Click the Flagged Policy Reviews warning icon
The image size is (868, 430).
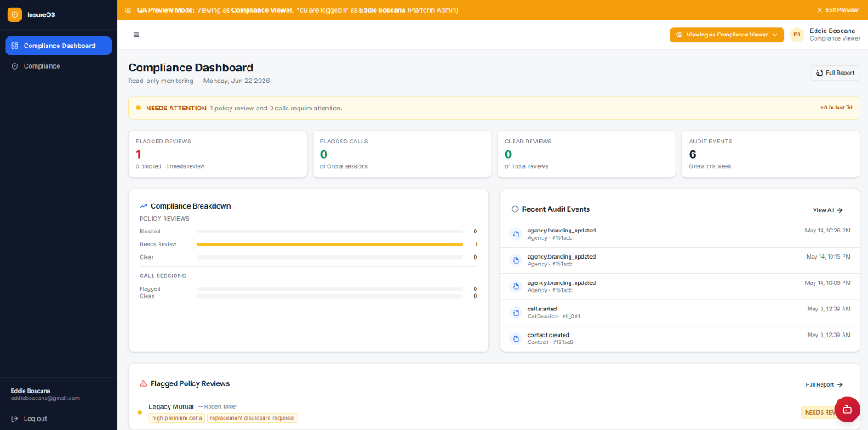(143, 383)
